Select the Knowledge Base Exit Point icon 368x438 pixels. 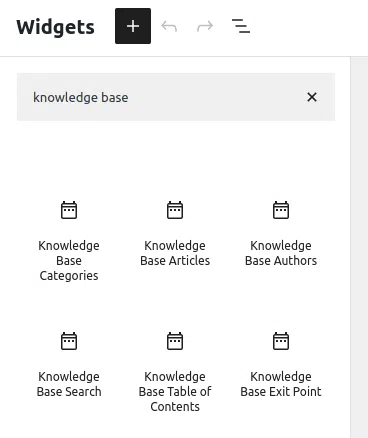click(x=281, y=341)
